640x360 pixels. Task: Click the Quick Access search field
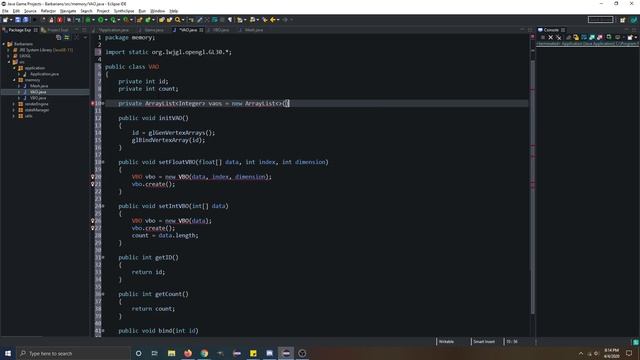600,20
